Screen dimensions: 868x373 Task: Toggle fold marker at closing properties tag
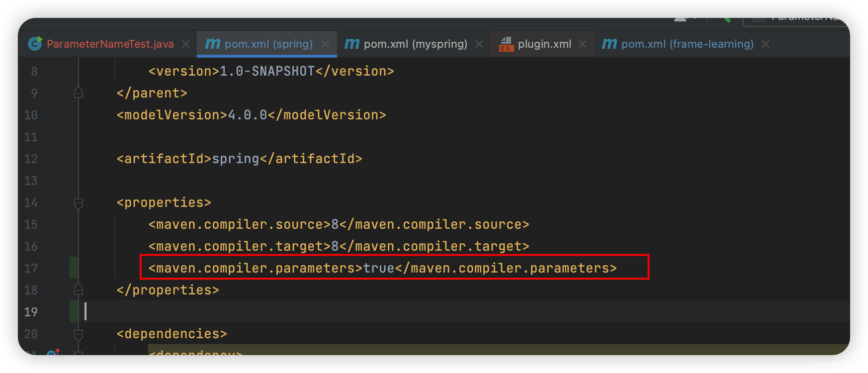click(79, 290)
